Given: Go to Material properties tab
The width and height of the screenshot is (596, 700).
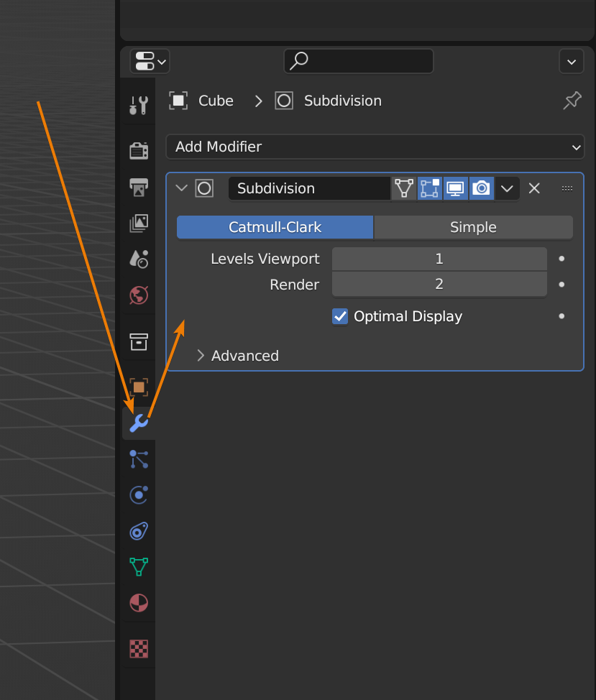Looking at the screenshot, I should (x=138, y=602).
